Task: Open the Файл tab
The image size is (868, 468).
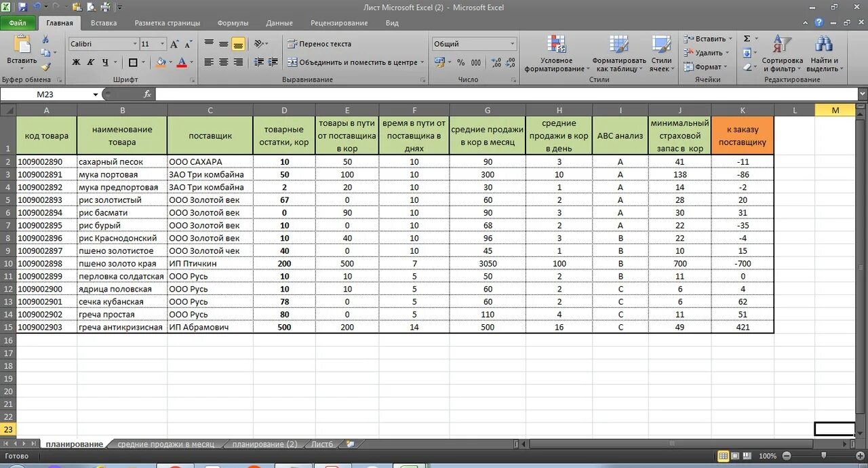Action: click(x=18, y=22)
